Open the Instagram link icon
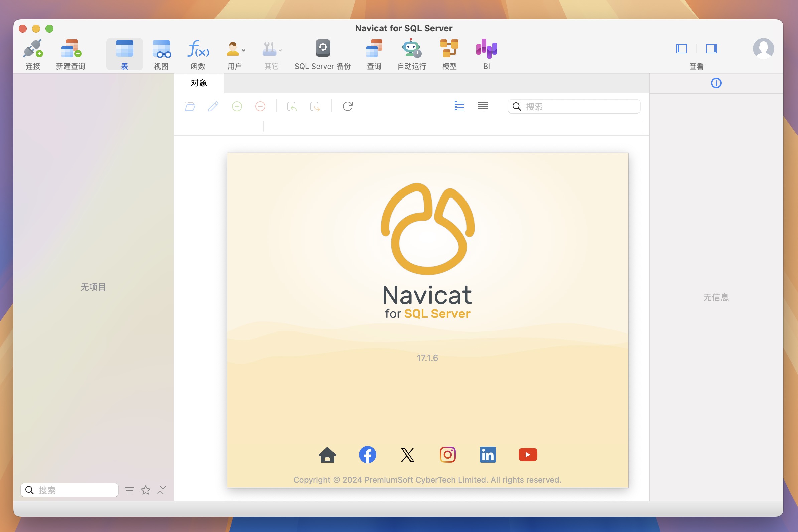798x532 pixels. pos(448,455)
